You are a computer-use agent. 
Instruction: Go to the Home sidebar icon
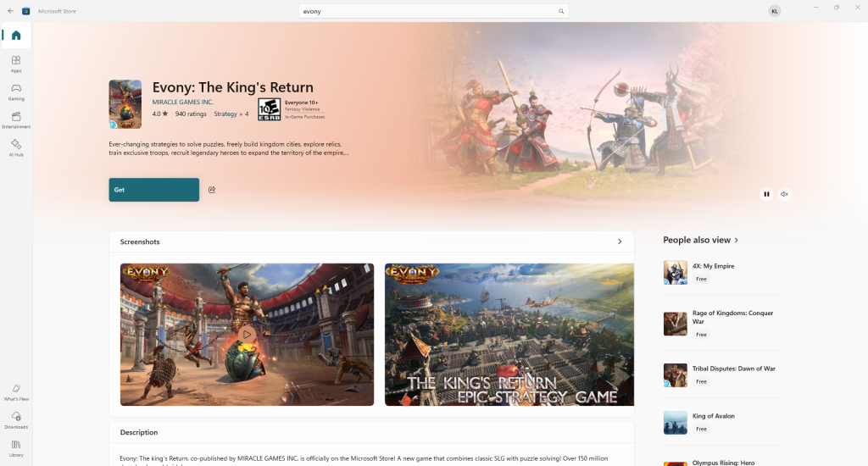pyautogui.click(x=16, y=36)
